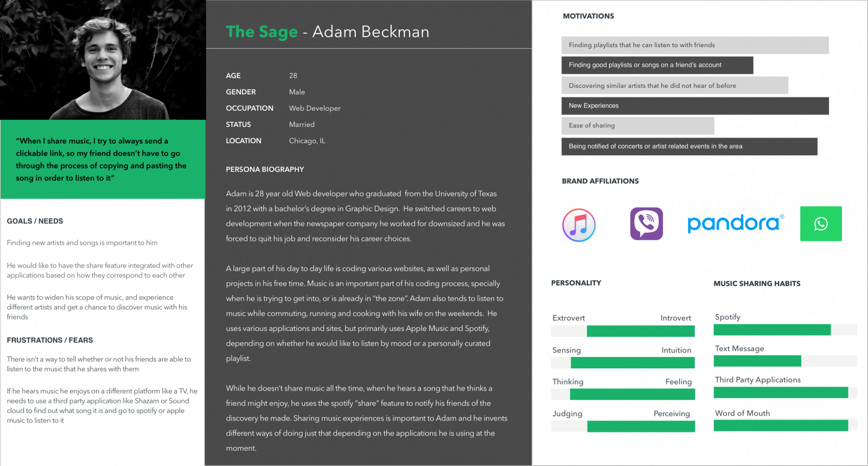Select the 'Ease of sharing' motivation bar
This screenshot has width=868, height=466.
point(637,125)
